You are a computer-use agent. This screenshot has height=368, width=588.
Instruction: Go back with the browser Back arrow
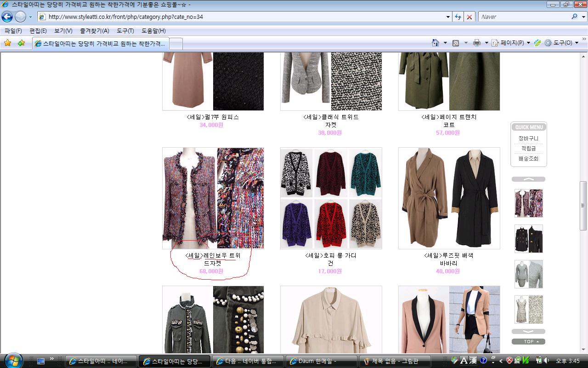tap(7, 17)
